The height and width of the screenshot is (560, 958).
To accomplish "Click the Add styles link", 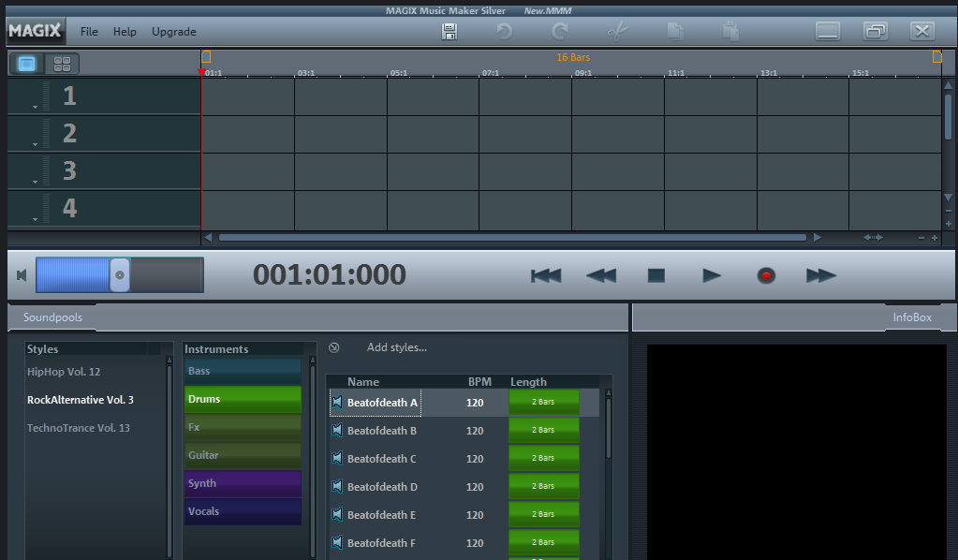I will [396, 347].
